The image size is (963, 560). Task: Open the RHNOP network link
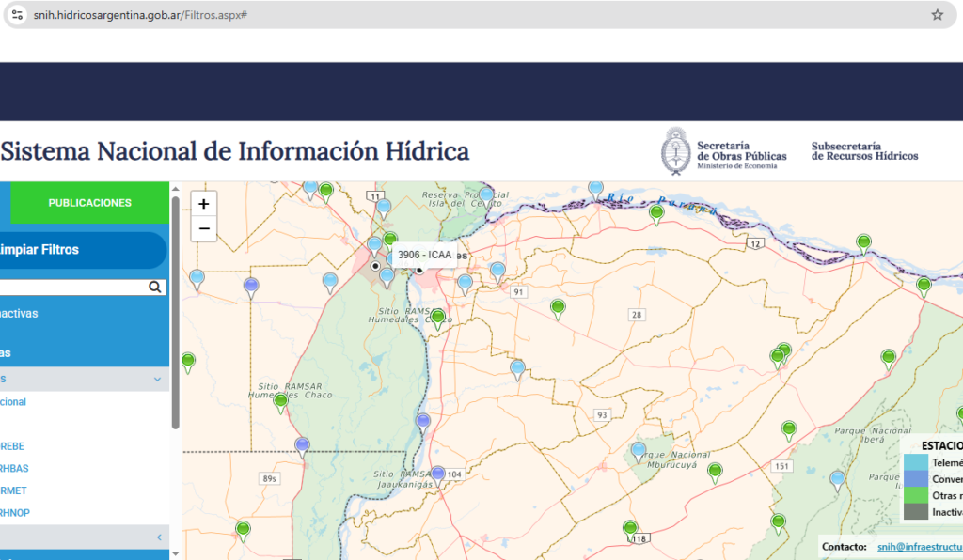pos(15,512)
